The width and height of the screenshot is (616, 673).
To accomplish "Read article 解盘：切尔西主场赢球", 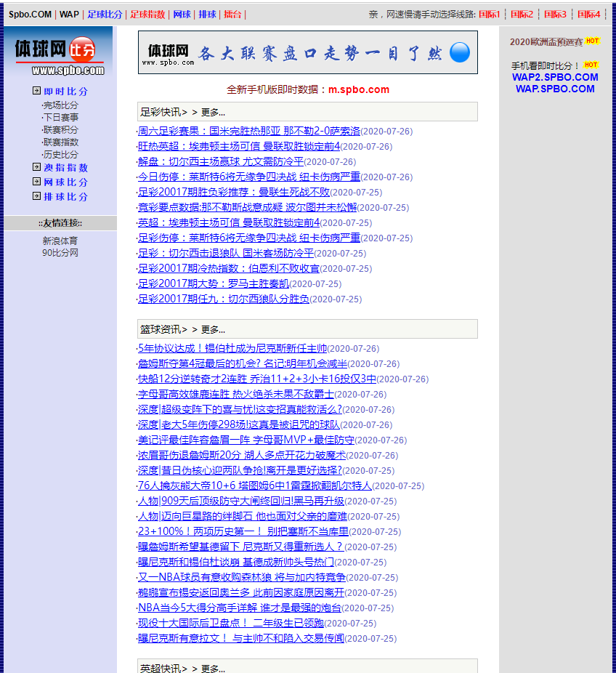I will click(221, 162).
